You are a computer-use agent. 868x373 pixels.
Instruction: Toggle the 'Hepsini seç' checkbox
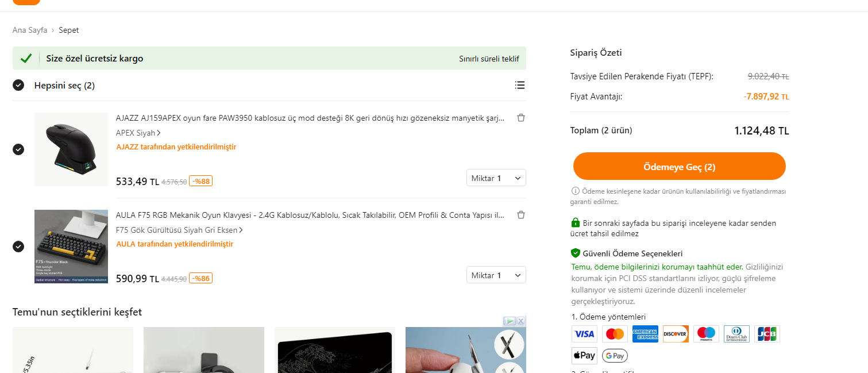[18, 86]
